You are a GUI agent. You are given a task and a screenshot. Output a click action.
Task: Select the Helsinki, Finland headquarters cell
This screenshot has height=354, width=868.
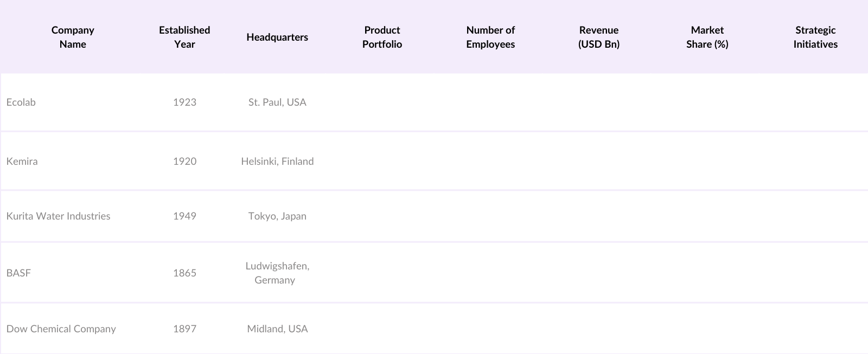point(277,161)
